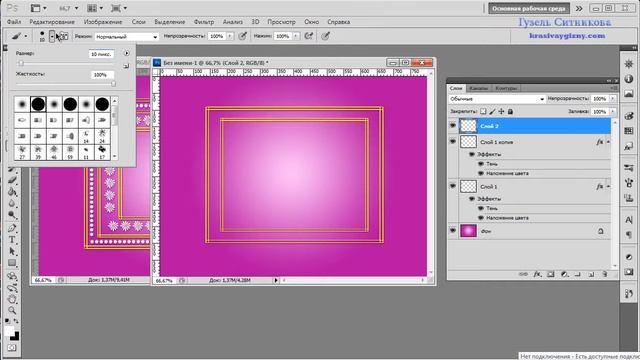Open the Character panel dock icon
This screenshot has width=640, height=360.
coord(629,220)
